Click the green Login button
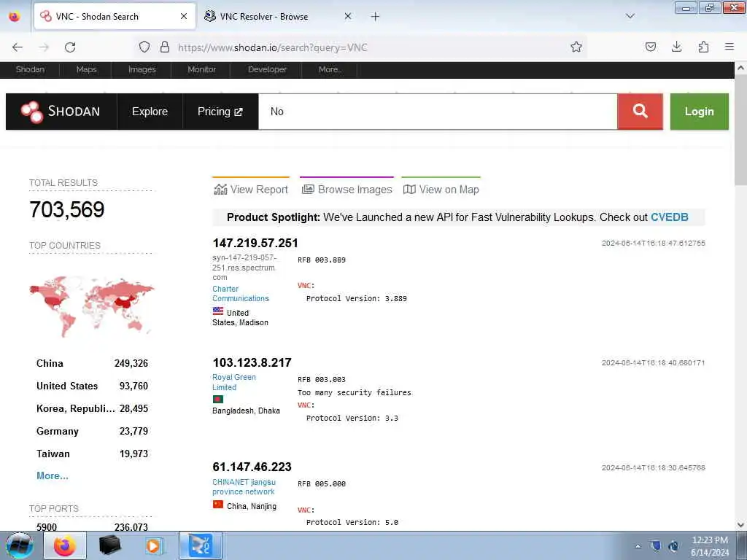The width and height of the screenshot is (747, 560). (x=699, y=112)
